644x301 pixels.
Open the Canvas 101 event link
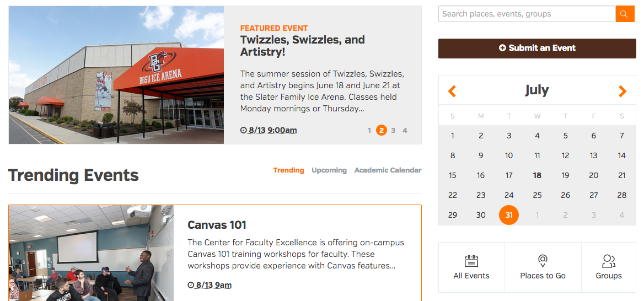click(x=217, y=225)
